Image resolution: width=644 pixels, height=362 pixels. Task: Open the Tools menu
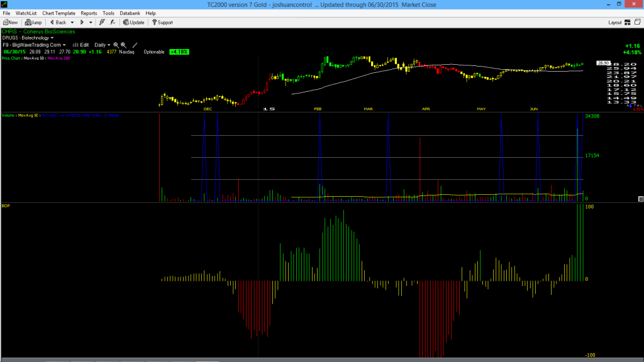(108, 13)
